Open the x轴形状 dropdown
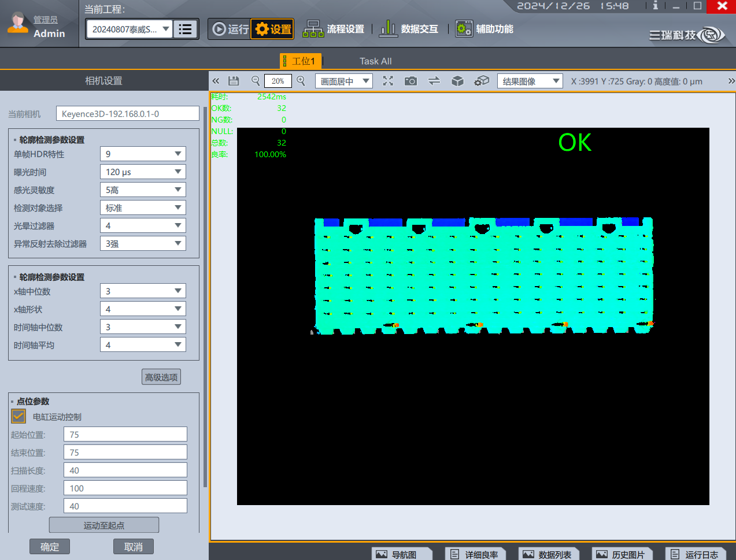736x560 pixels. click(x=143, y=309)
